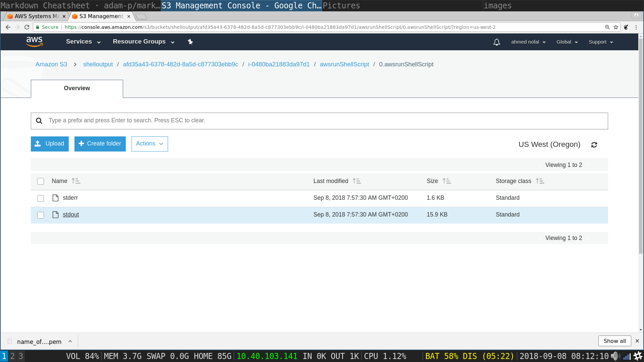Expand the Actions dropdown

[x=150, y=144]
